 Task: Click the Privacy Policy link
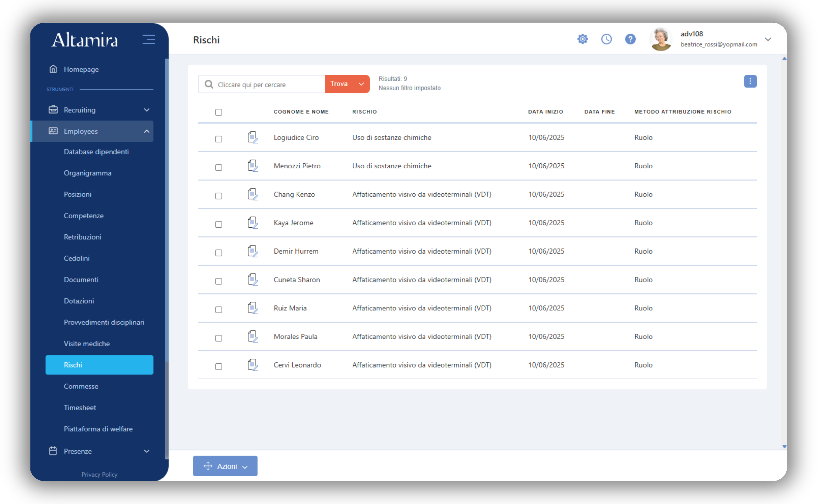pos(99,474)
